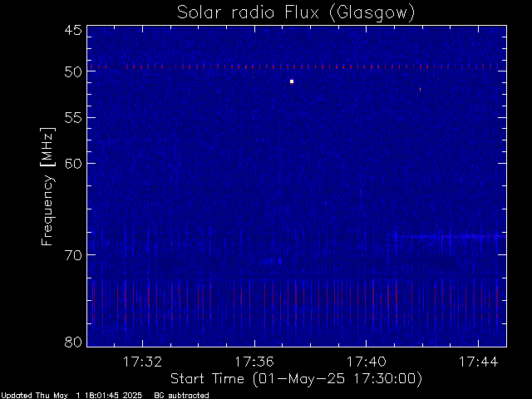Click the 45 MHz tick label
532x399 pixels.
point(73,30)
